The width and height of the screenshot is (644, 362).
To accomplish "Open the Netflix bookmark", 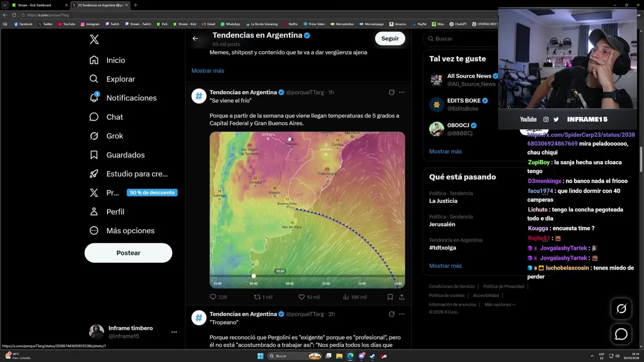I will (x=290, y=24).
